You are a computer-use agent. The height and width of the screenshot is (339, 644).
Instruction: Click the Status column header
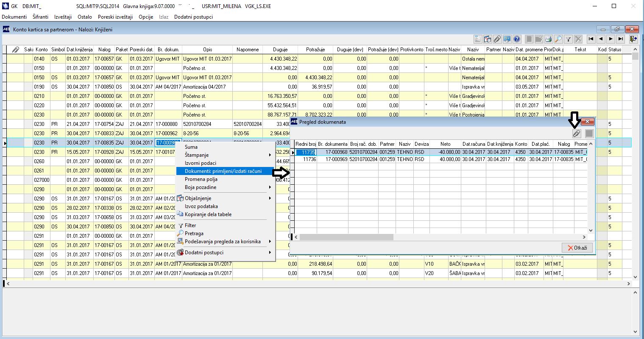click(615, 50)
